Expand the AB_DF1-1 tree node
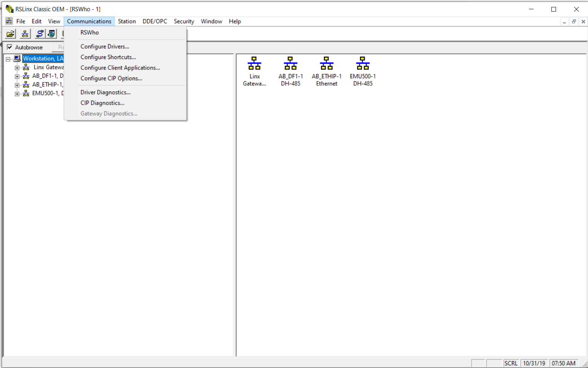Viewport: 588px width, 368px height. pos(17,76)
